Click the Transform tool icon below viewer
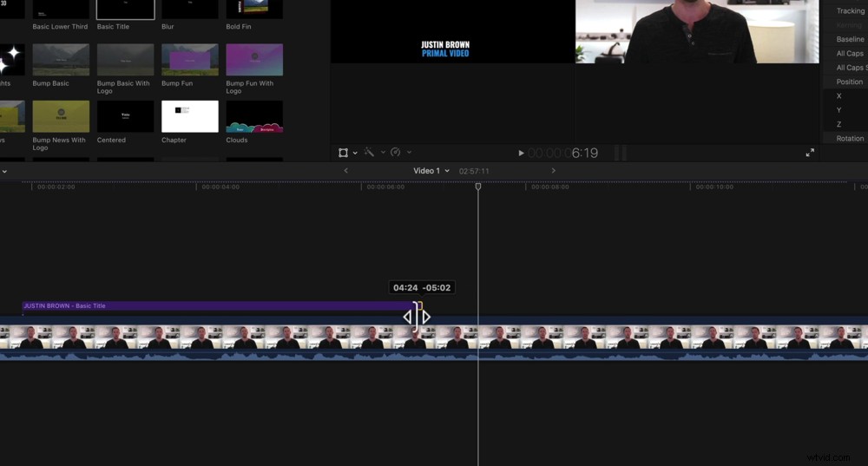 343,153
